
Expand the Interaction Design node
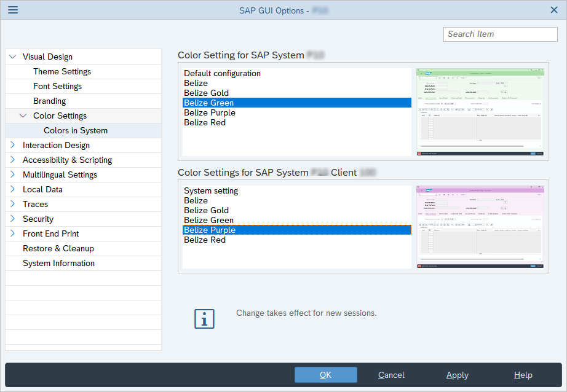pyautogui.click(x=13, y=145)
